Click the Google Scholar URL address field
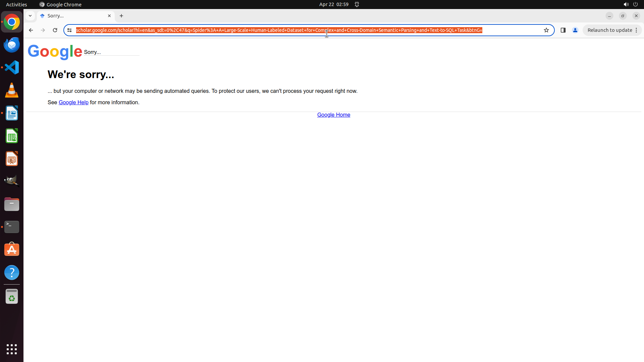644x362 pixels. point(278,30)
